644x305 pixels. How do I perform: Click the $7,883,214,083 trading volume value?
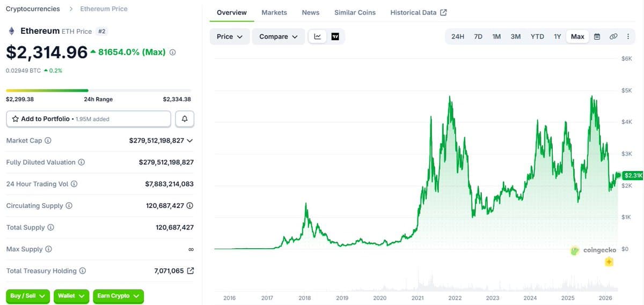169,184
